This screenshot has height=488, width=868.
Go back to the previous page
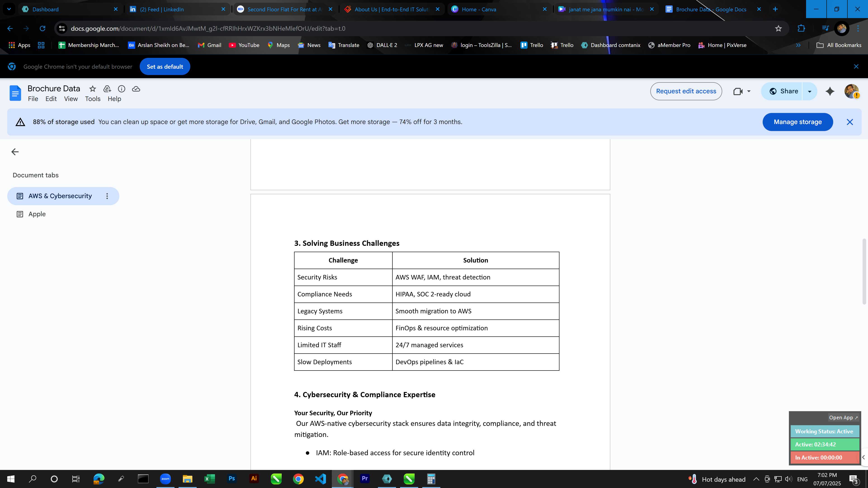[x=10, y=29]
